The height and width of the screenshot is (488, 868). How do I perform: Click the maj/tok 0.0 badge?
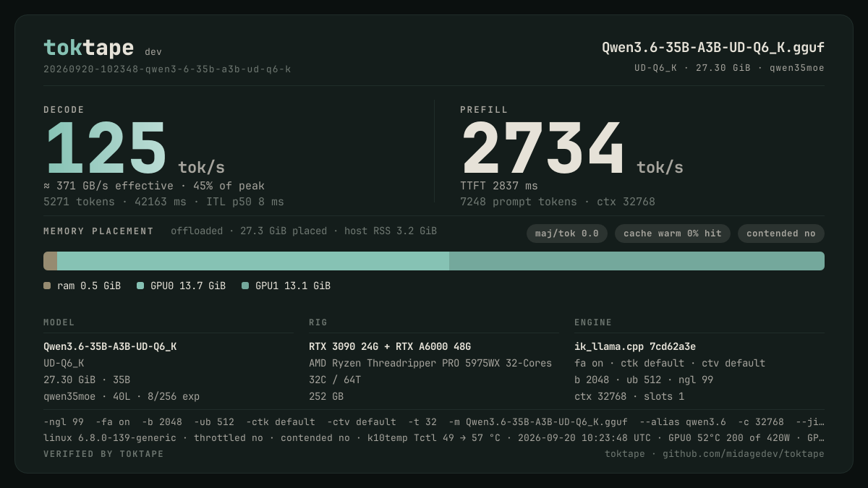[x=567, y=234]
